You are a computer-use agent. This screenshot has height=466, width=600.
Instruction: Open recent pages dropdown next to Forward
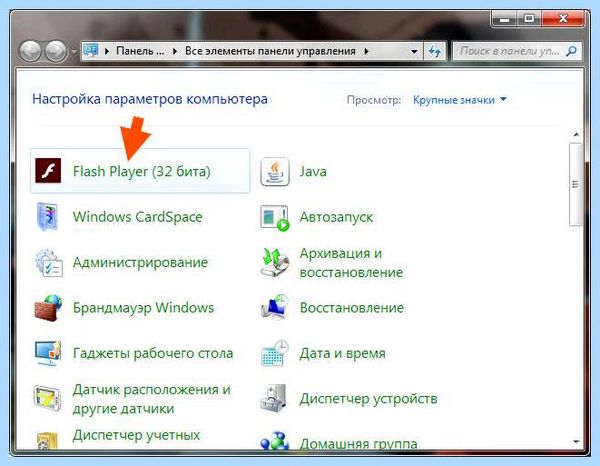(x=74, y=51)
